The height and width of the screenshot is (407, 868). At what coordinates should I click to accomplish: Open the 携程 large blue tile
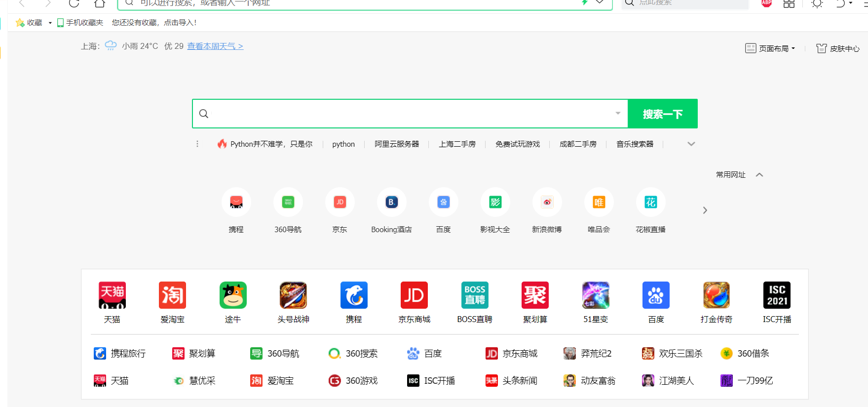click(x=354, y=295)
